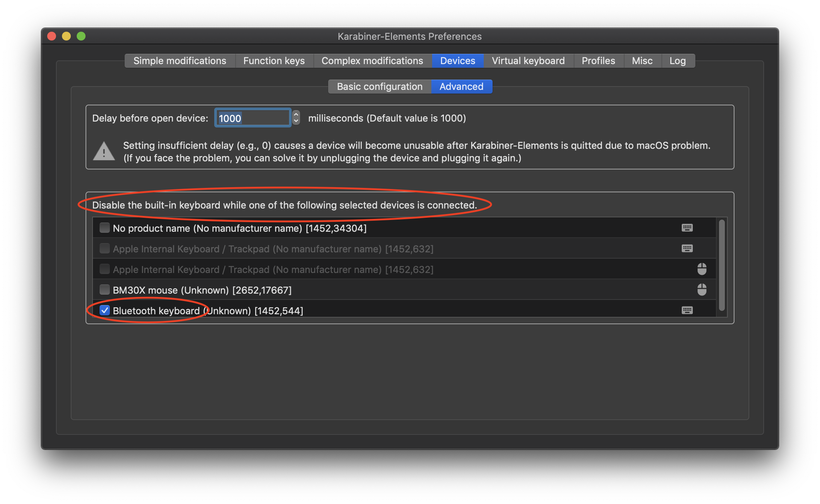Click keyboard icon on Bluetooth keyboard row

(x=687, y=311)
